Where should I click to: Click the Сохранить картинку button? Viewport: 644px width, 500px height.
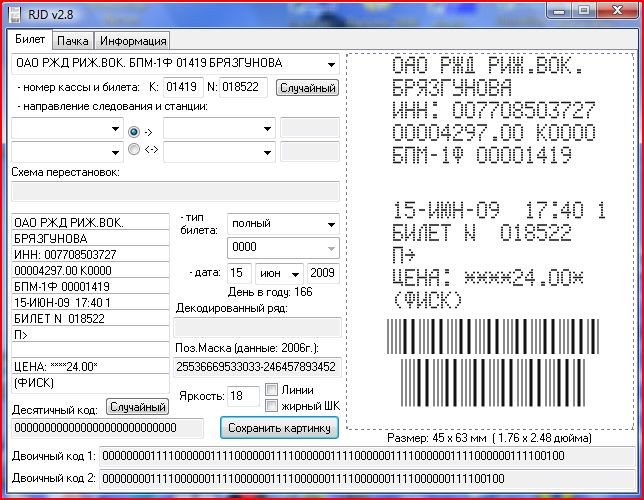point(279,428)
